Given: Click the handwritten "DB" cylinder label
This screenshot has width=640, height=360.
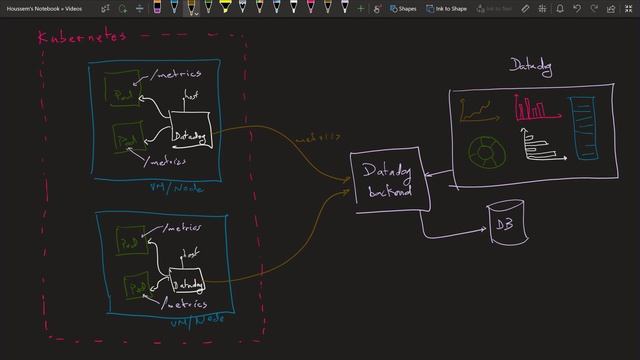Looking at the screenshot, I should 505,224.
